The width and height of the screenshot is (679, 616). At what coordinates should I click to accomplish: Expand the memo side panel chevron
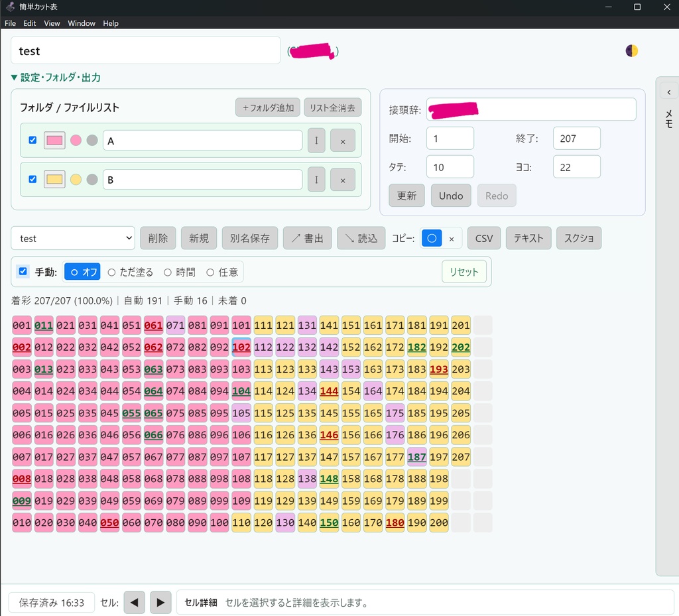(x=668, y=92)
